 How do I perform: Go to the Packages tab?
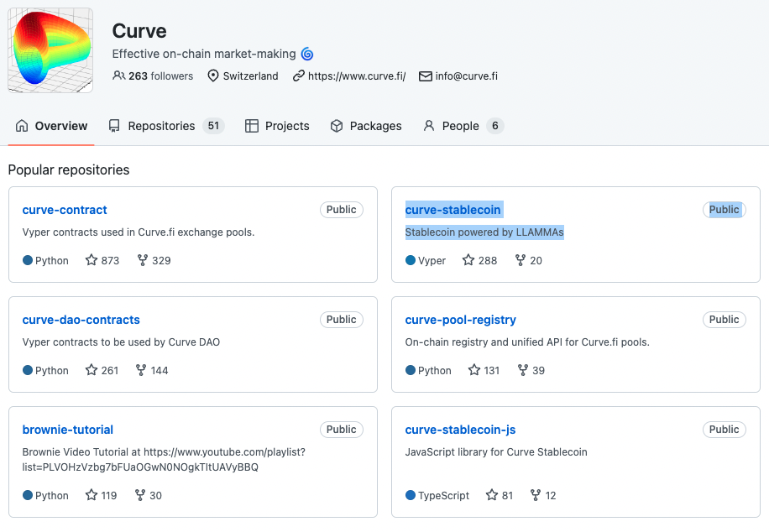[366, 126]
